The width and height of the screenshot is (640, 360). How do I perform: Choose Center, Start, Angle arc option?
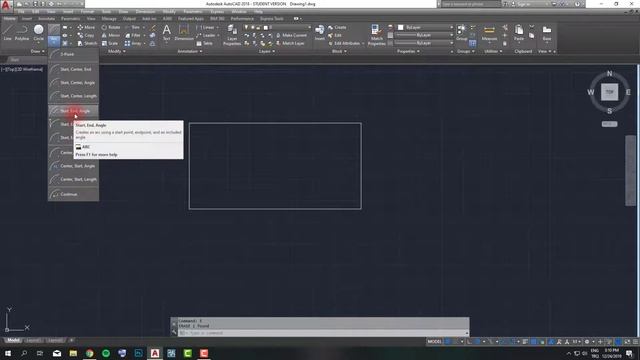coord(73,166)
